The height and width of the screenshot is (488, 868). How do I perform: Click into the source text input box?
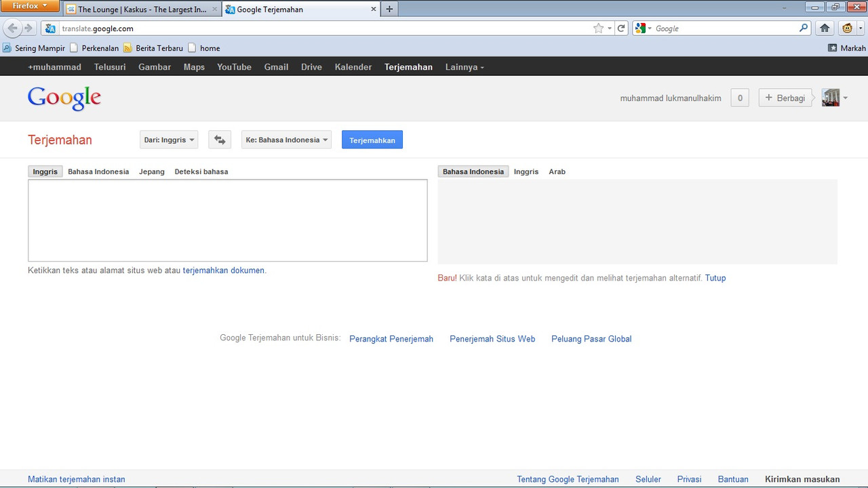[228, 220]
